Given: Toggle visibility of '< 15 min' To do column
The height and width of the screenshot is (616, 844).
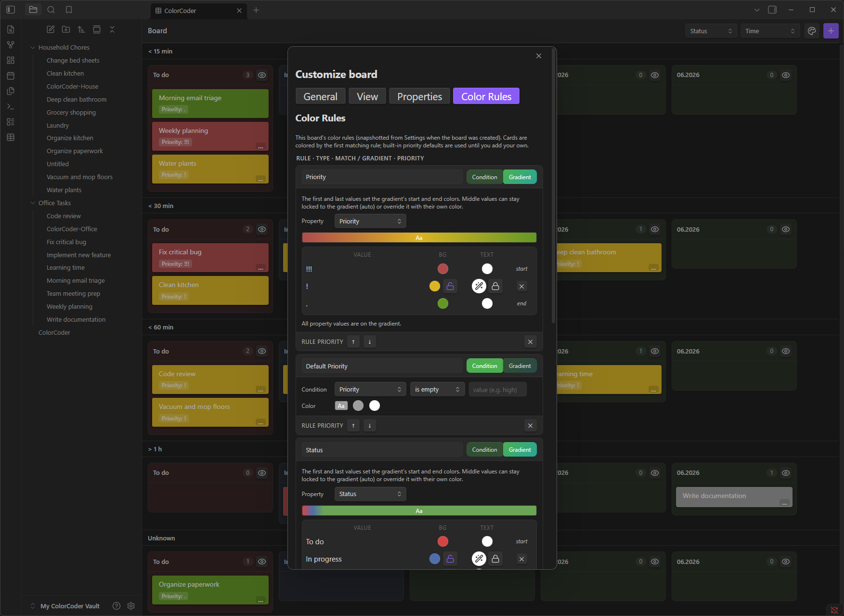Looking at the screenshot, I should pyautogui.click(x=262, y=75).
